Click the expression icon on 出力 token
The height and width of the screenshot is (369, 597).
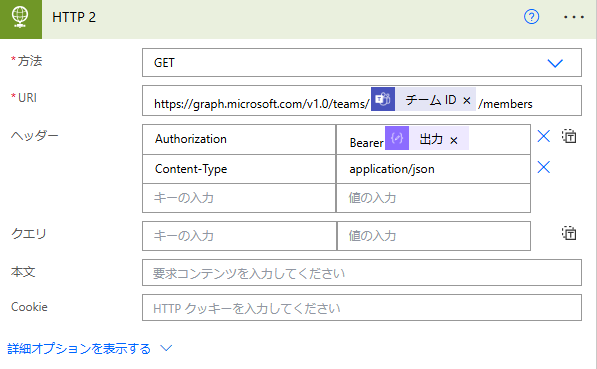(x=397, y=138)
